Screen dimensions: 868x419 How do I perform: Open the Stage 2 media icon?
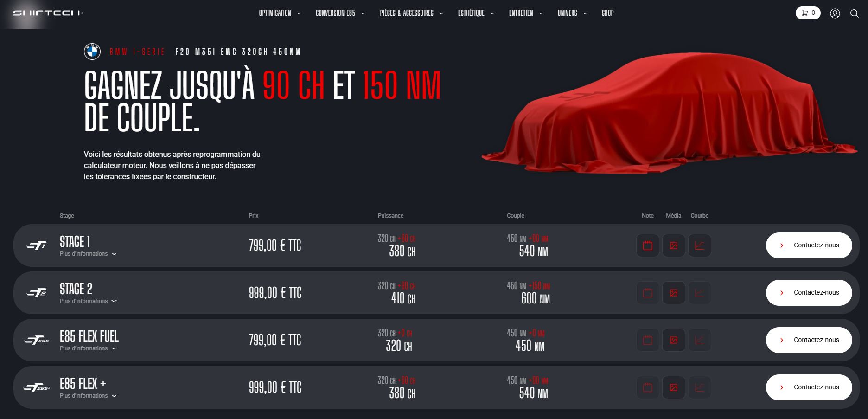click(x=674, y=293)
